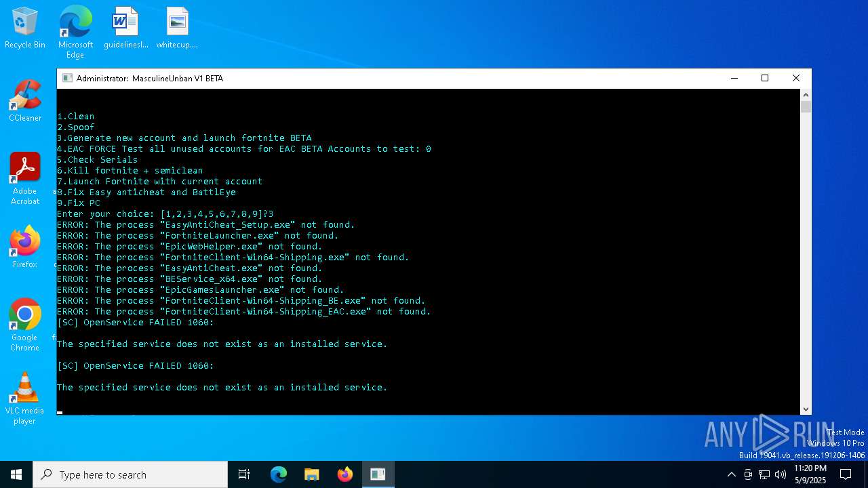Launch the Google Chrome desktop shortcut

tap(25, 325)
